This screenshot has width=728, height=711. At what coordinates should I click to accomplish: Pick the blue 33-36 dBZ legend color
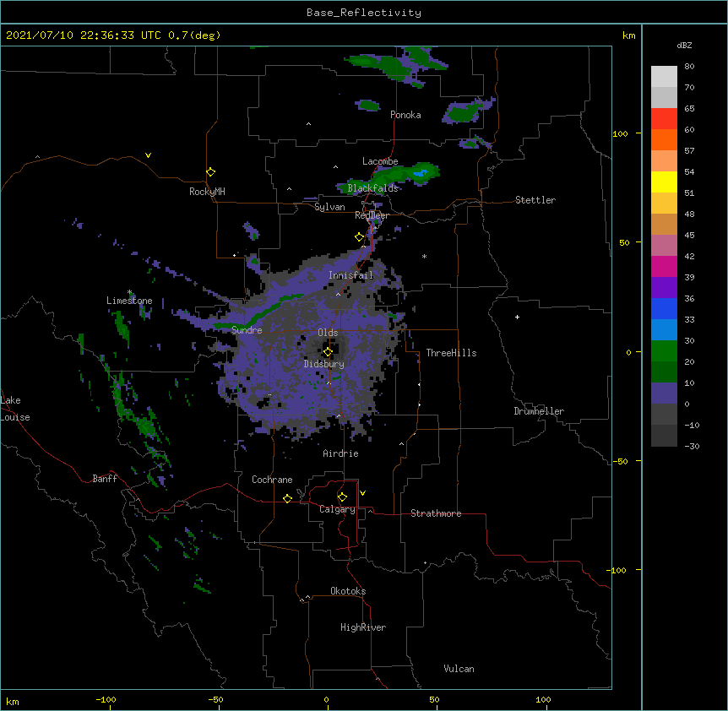[x=664, y=308]
